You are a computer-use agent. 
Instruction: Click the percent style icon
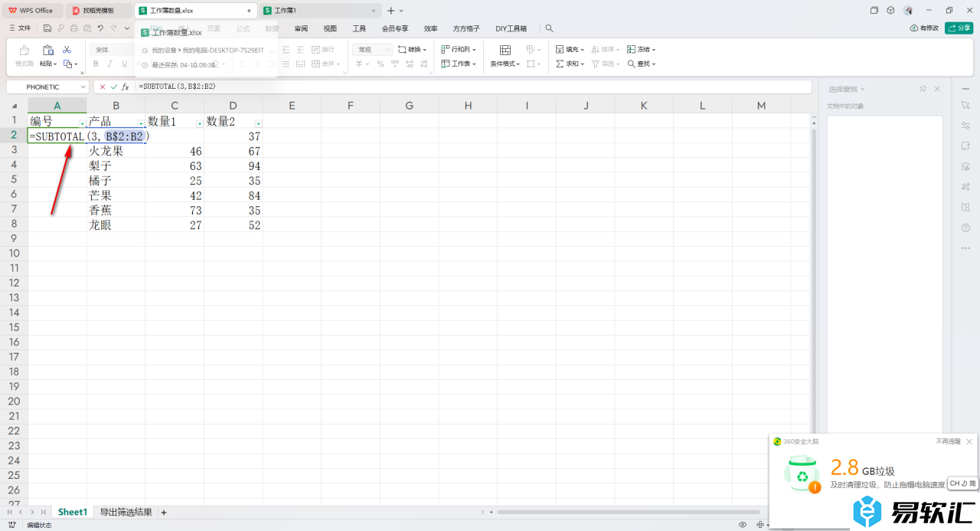pos(381,64)
